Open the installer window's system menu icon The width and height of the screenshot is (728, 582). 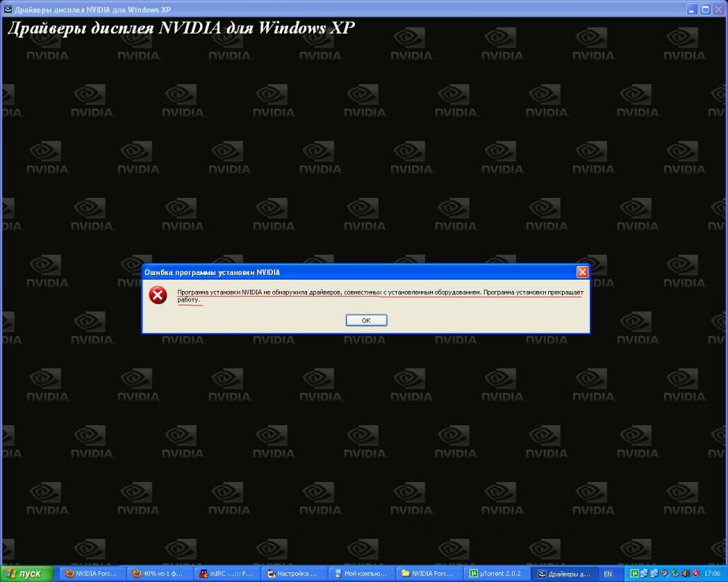[8, 9]
